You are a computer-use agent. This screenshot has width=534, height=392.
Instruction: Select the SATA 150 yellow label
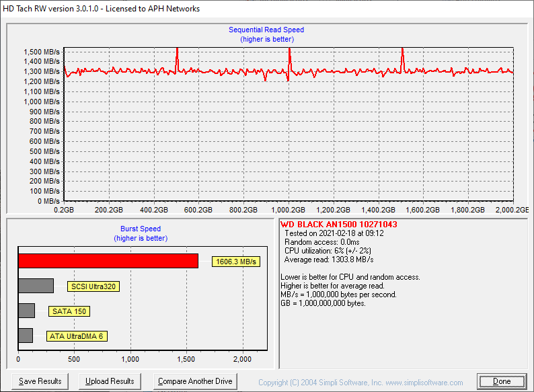pos(69,311)
